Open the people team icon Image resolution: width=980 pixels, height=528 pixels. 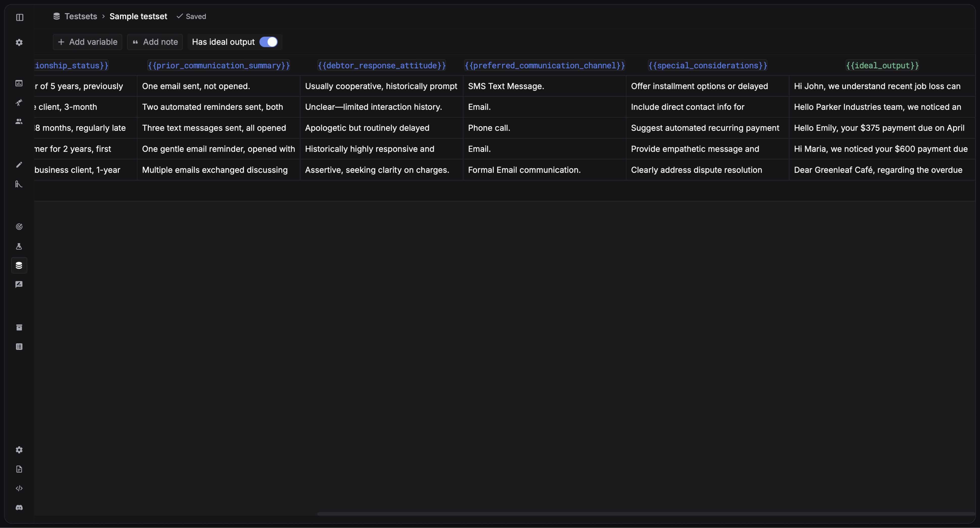pyautogui.click(x=19, y=121)
